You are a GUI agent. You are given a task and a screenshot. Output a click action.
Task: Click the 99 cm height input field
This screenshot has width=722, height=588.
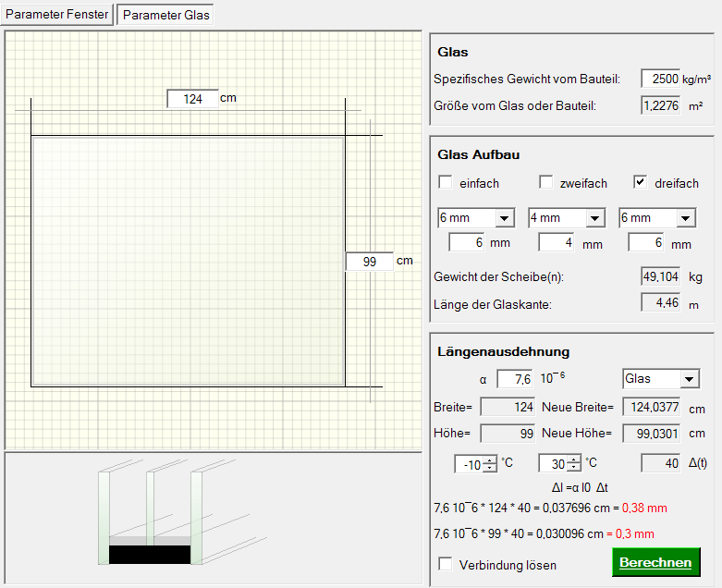pyautogui.click(x=369, y=262)
